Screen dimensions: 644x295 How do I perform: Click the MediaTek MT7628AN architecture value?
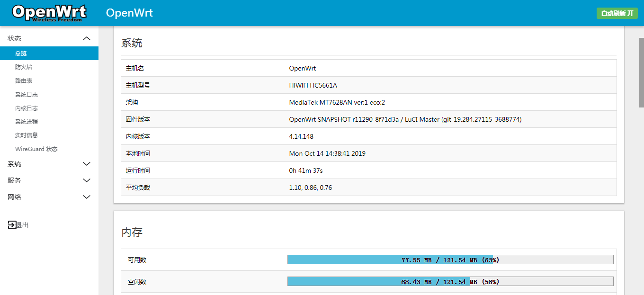click(337, 102)
